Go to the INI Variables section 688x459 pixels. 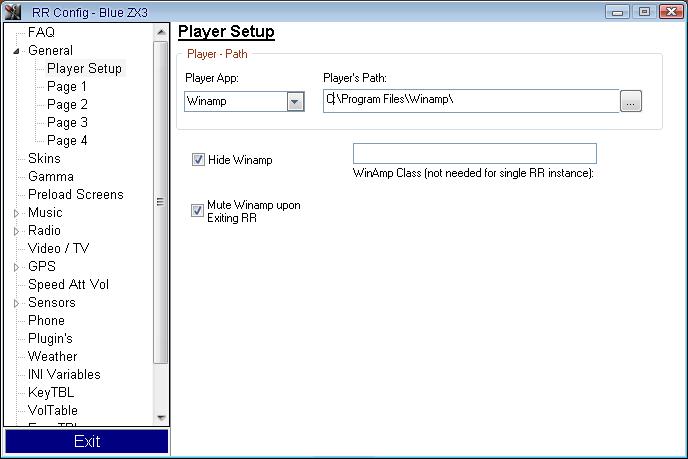tap(64, 375)
